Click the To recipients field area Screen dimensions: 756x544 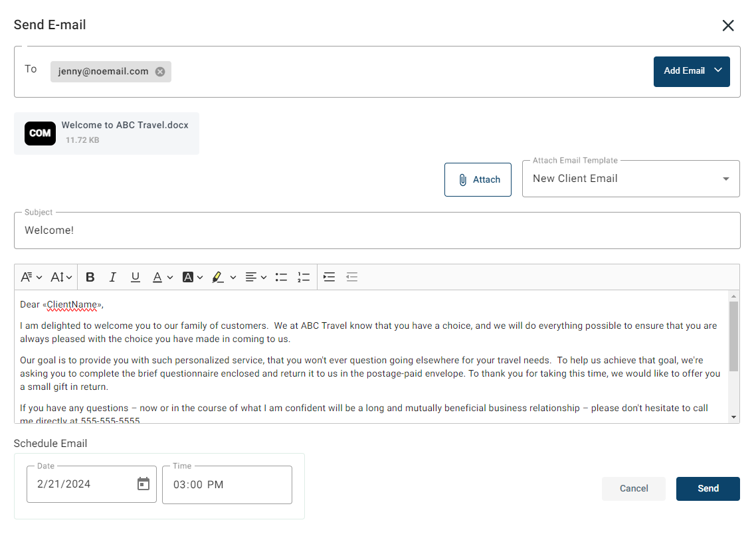click(x=377, y=72)
